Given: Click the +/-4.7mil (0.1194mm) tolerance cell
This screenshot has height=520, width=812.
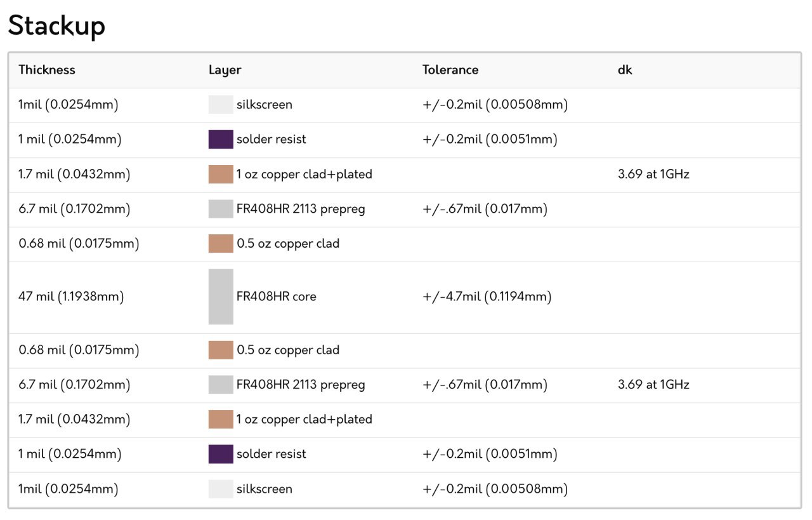Looking at the screenshot, I should (487, 297).
